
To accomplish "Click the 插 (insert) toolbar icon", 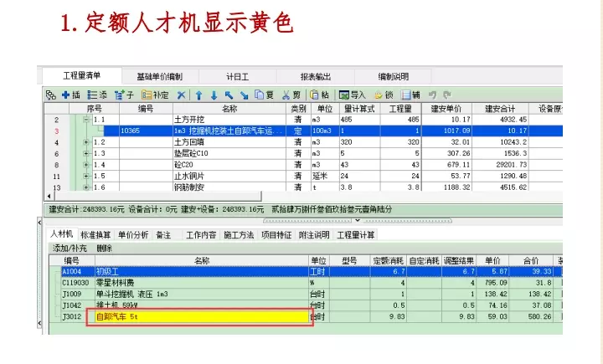I will pyautogui.click(x=71, y=95).
